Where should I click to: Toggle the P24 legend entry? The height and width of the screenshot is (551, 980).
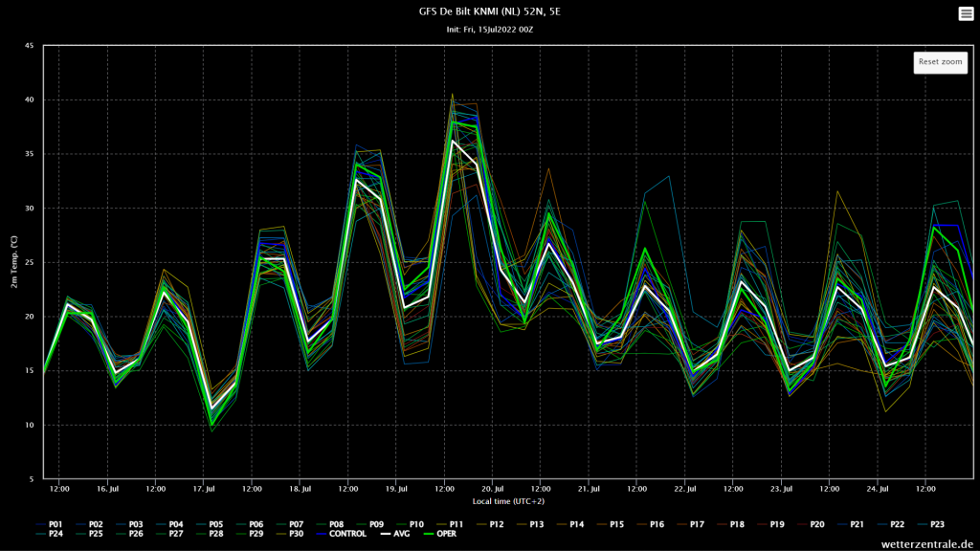(x=50, y=534)
